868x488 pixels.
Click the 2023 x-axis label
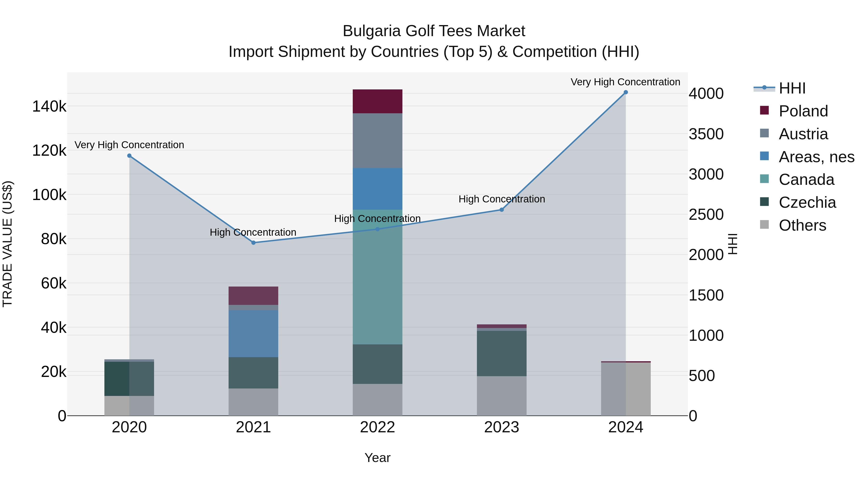point(502,427)
